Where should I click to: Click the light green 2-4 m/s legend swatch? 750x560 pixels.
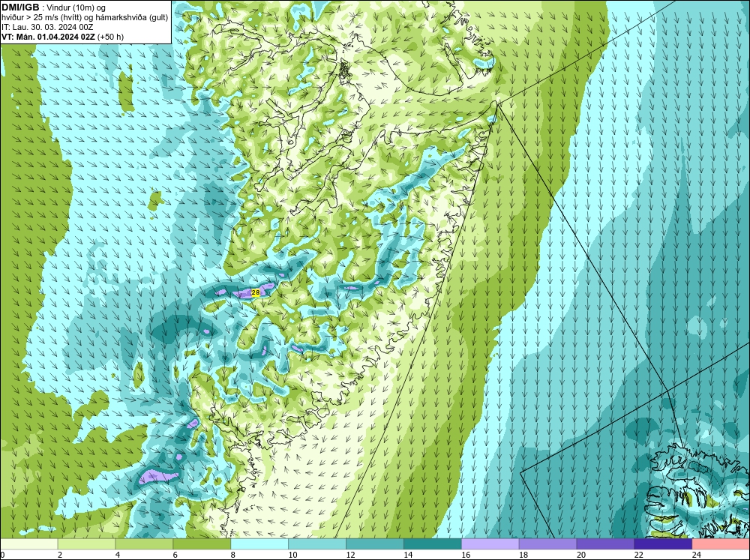(x=86, y=544)
